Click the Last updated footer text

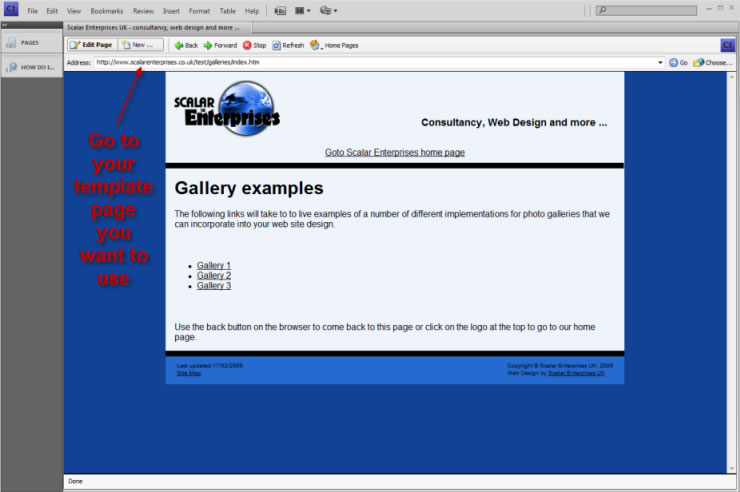click(210, 366)
